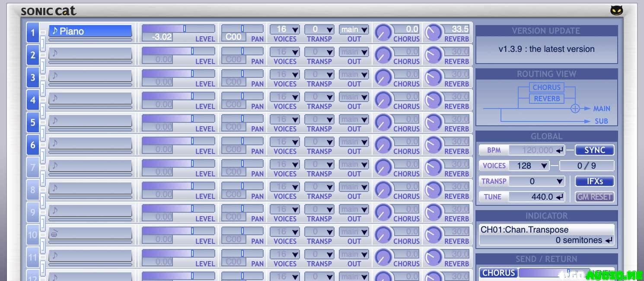Click the REVERB block in Routing View
Image resolution: width=644 pixels, height=281 pixels.
546,99
